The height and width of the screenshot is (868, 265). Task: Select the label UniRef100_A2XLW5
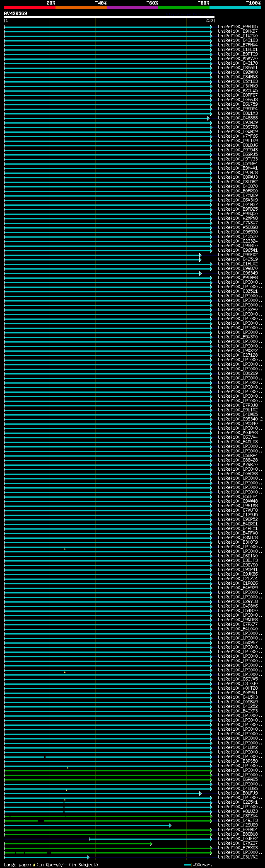click(x=238, y=91)
